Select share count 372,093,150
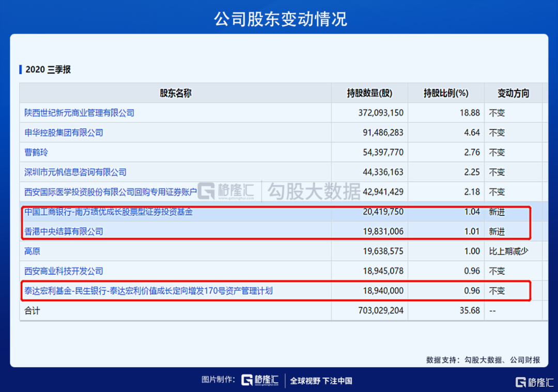558x392 pixels. point(381,113)
